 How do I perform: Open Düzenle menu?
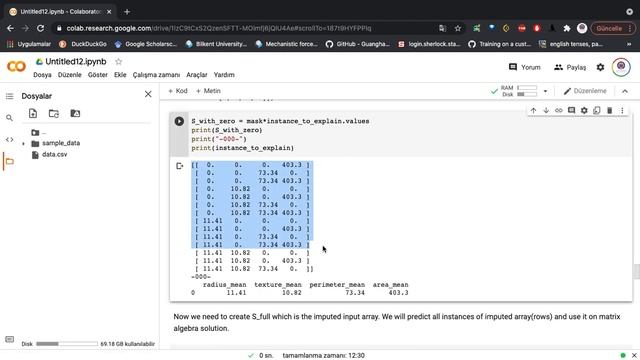point(69,75)
